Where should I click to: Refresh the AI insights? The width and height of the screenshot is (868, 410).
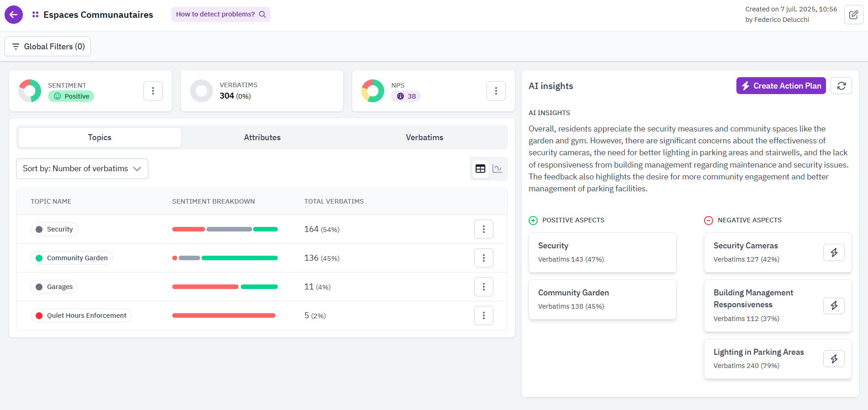pyautogui.click(x=841, y=86)
